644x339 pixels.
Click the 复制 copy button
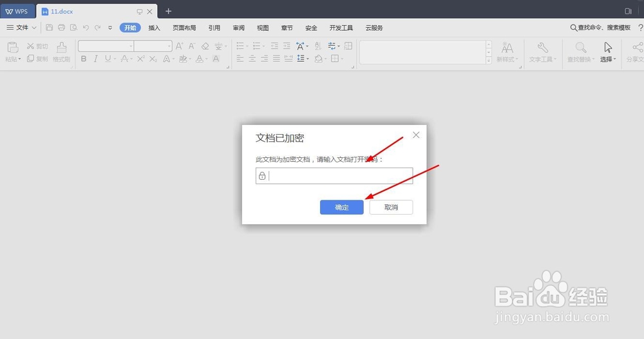click(37, 59)
